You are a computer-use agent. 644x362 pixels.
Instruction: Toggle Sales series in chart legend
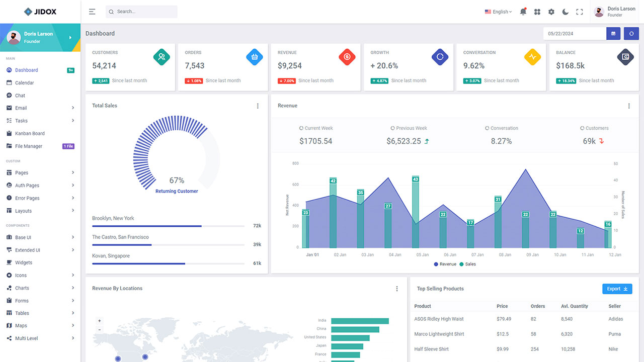[467, 264]
